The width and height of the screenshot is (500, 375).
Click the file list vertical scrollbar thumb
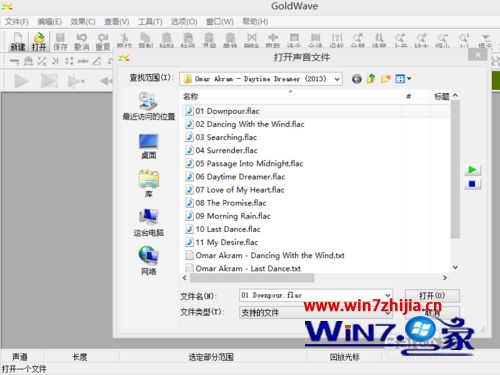(x=455, y=169)
